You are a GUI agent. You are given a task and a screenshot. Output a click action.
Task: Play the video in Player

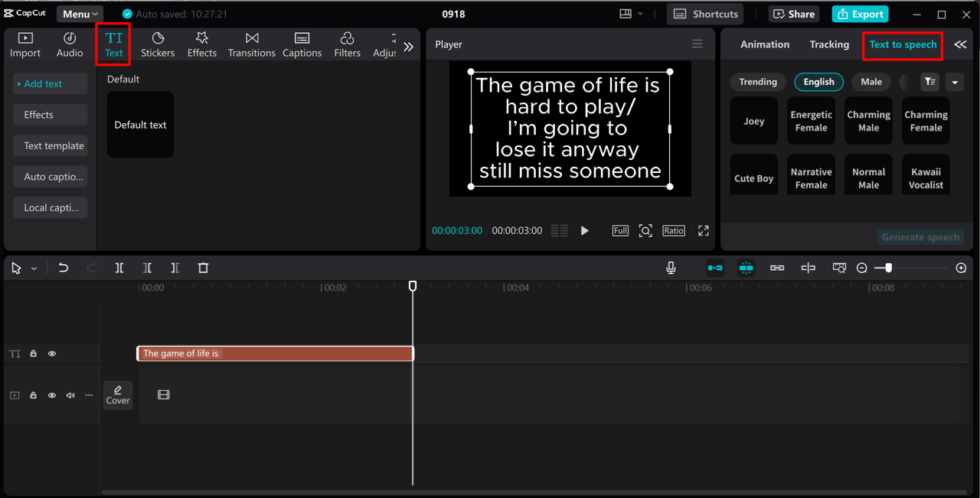(x=584, y=230)
